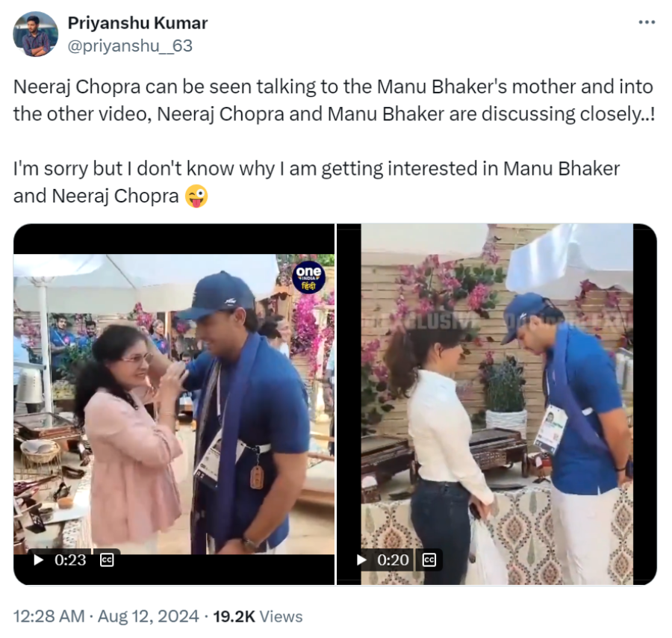Image resolution: width=672 pixels, height=638 pixels.
Task: Open the tweet's more options menu
Action: [647, 22]
